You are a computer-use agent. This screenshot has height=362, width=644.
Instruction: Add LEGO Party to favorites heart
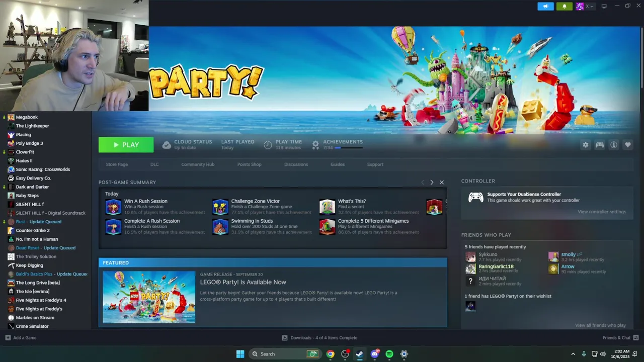627,145
